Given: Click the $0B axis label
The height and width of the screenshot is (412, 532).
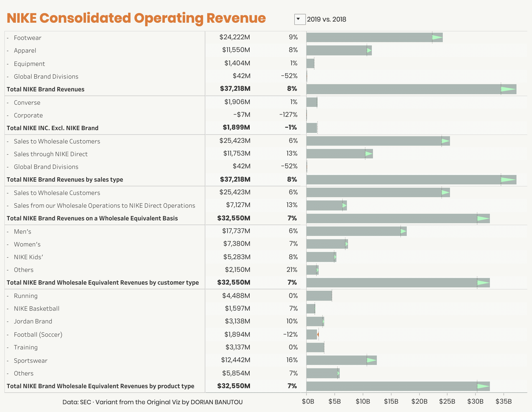Looking at the screenshot, I should point(308,401).
